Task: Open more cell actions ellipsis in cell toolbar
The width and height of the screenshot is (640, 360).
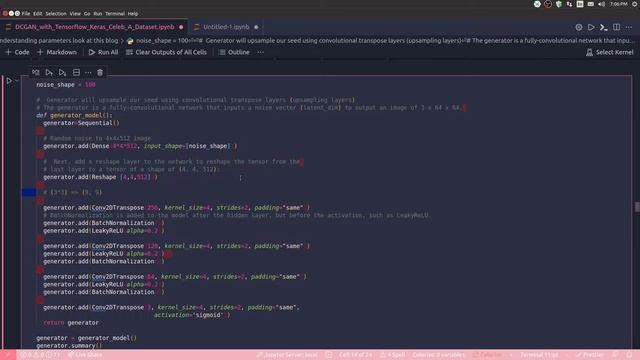Action: coord(88,72)
